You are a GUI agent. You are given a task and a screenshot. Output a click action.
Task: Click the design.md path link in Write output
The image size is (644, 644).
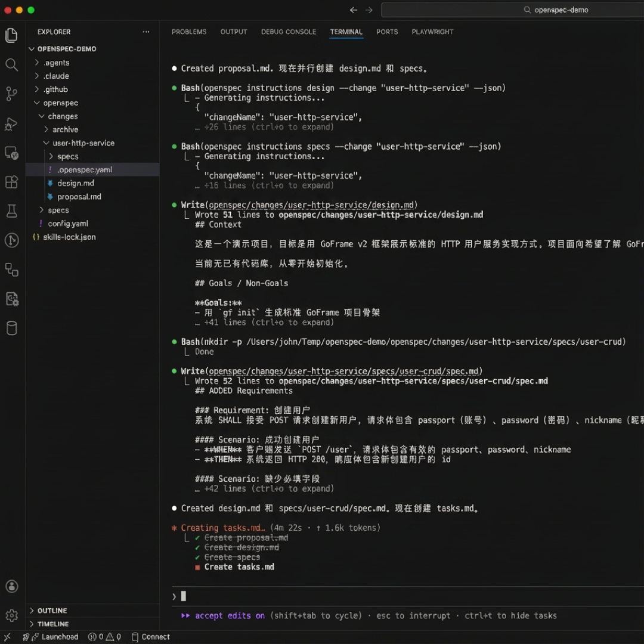[311, 205]
